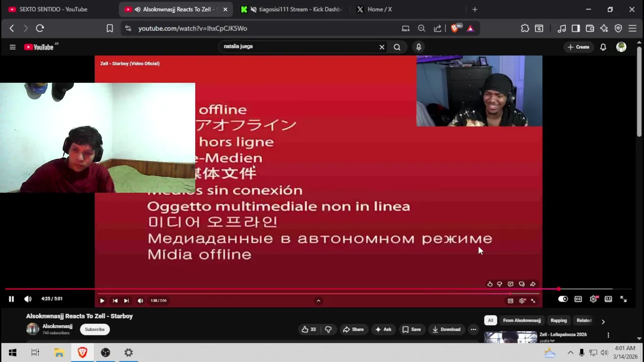
Task: Skip to previous in embedded video controls
Action: click(115, 301)
